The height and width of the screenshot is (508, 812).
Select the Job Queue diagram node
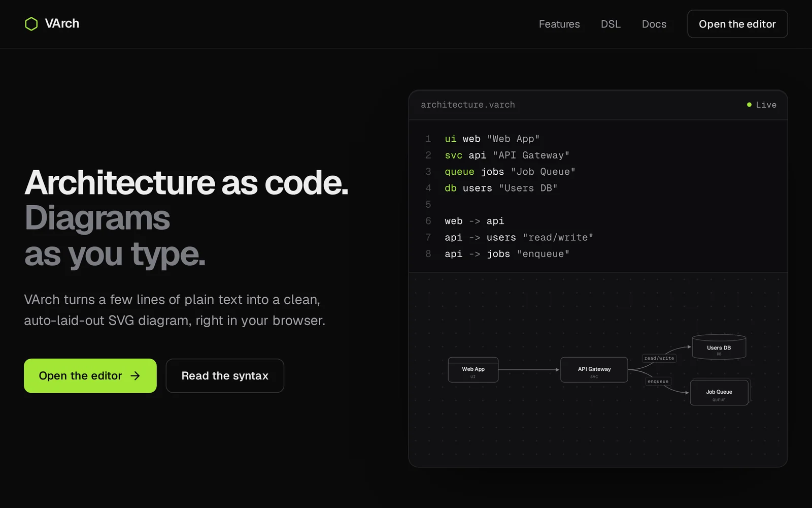click(719, 393)
